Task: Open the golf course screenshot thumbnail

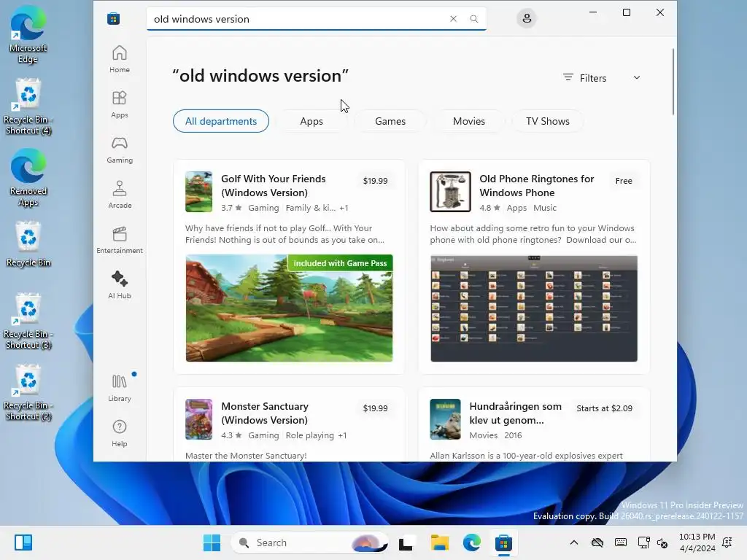Action: click(289, 308)
